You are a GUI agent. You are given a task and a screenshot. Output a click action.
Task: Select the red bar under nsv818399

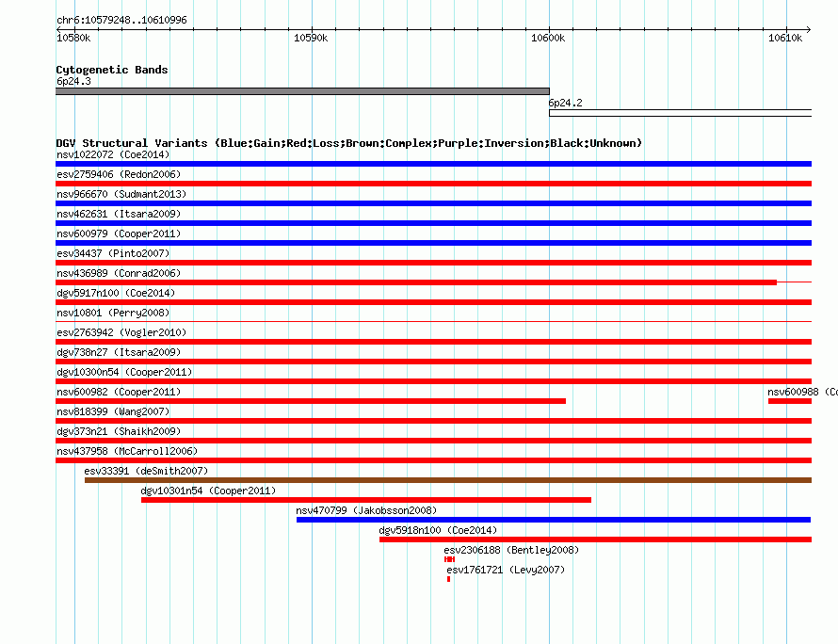pyautogui.click(x=433, y=421)
